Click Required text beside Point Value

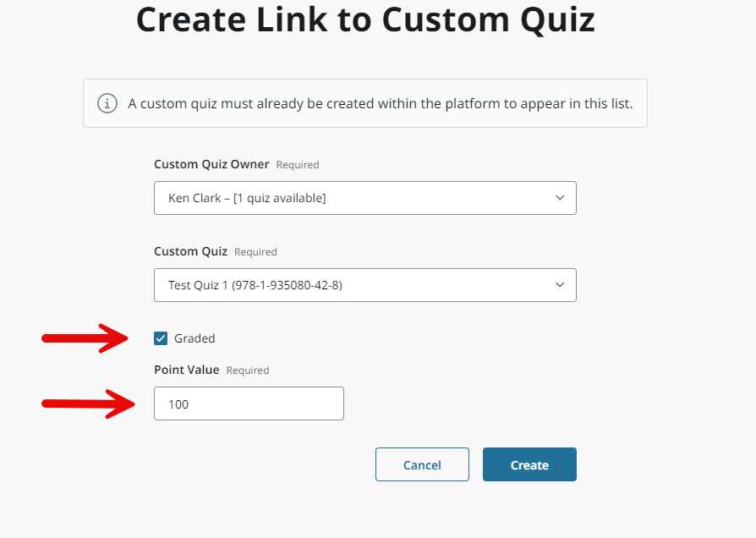[248, 370]
